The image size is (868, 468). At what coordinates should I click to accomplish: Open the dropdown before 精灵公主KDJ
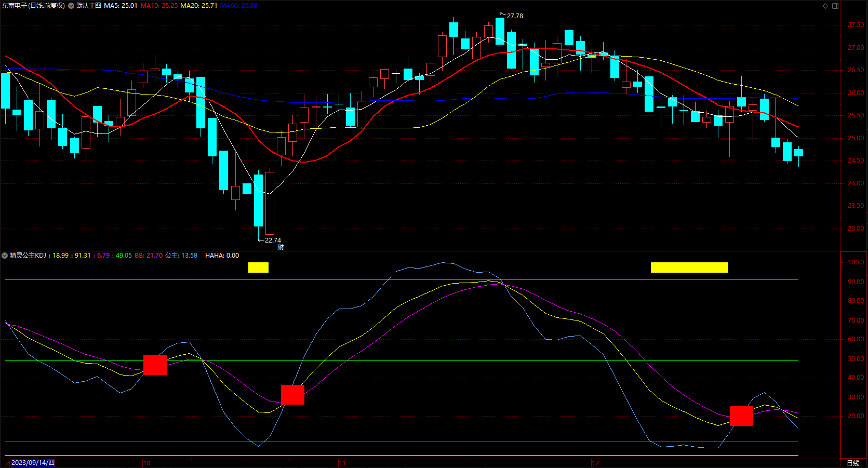pyautogui.click(x=5, y=256)
